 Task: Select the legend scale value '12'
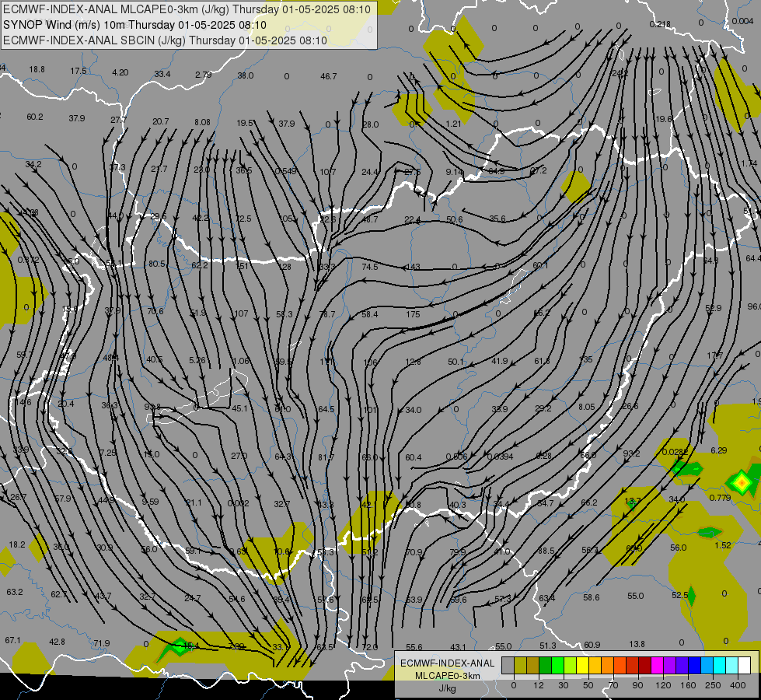539,685
